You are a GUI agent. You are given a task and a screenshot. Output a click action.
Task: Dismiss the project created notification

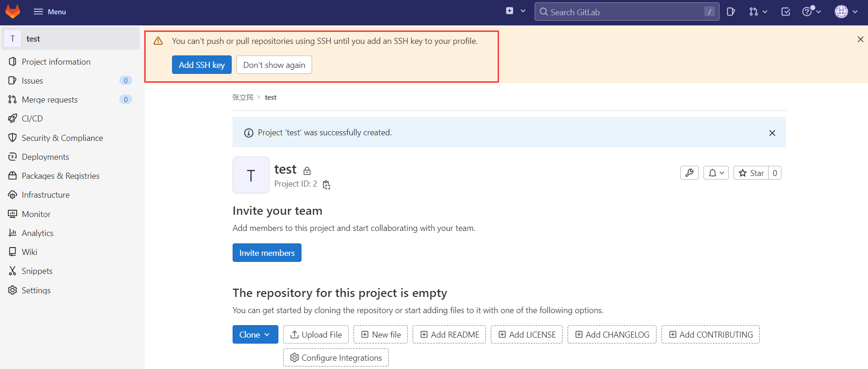(x=772, y=133)
